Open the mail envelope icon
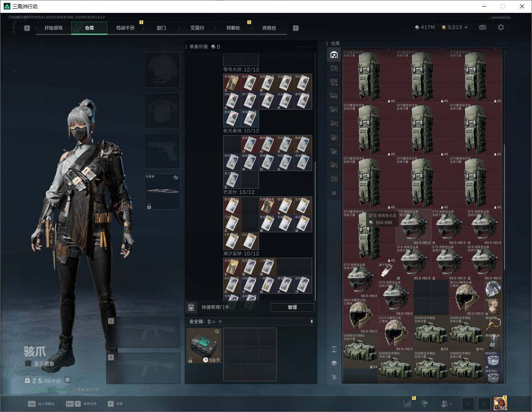This screenshot has width=532, height=412. 482,27
